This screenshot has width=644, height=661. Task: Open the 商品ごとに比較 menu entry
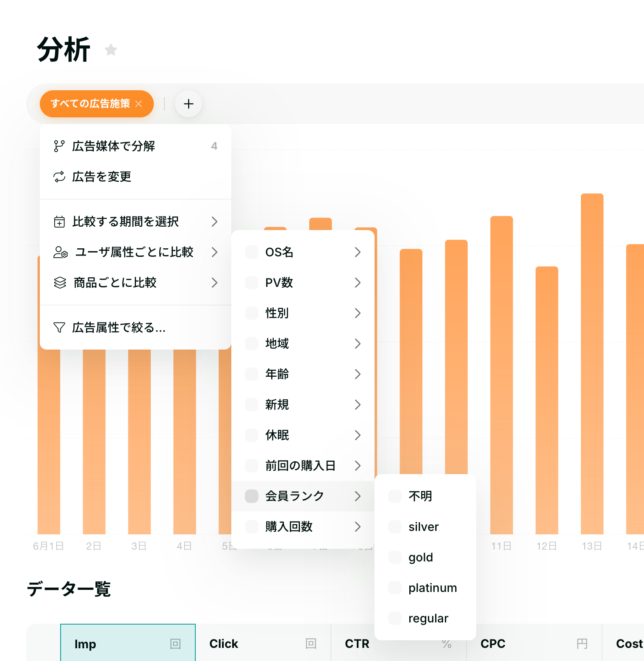(136, 283)
